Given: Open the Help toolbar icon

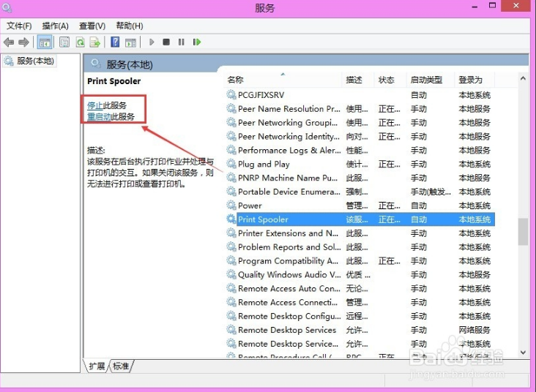Looking at the screenshot, I should click(x=115, y=42).
